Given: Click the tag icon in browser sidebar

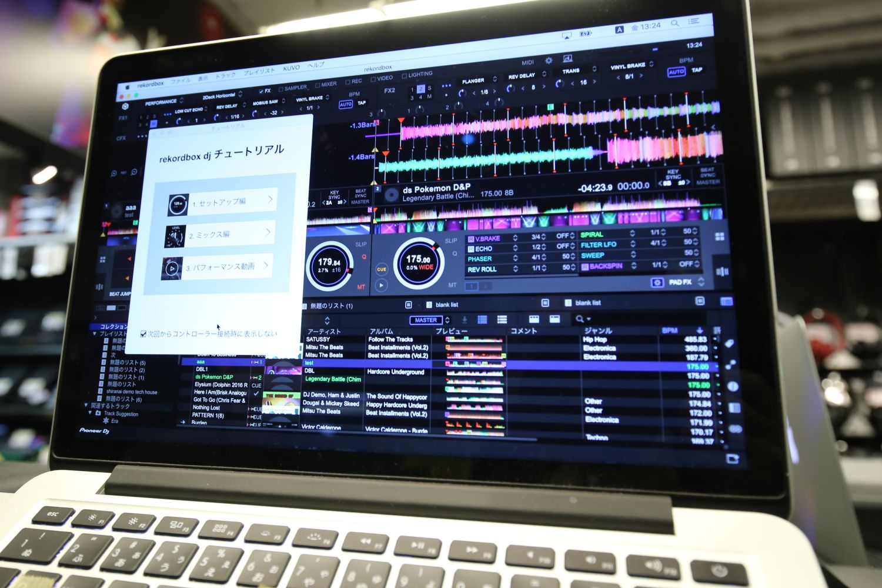Looking at the screenshot, I should tap(730, 343).
